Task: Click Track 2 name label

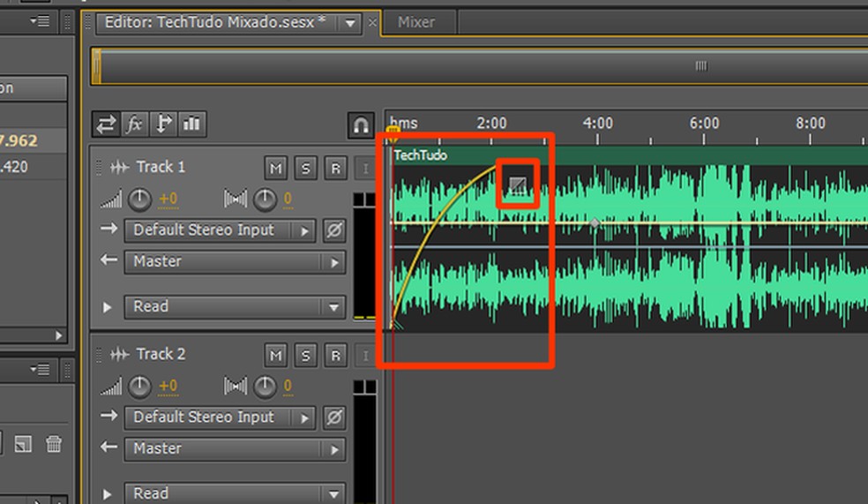Action: coord(161,354)
